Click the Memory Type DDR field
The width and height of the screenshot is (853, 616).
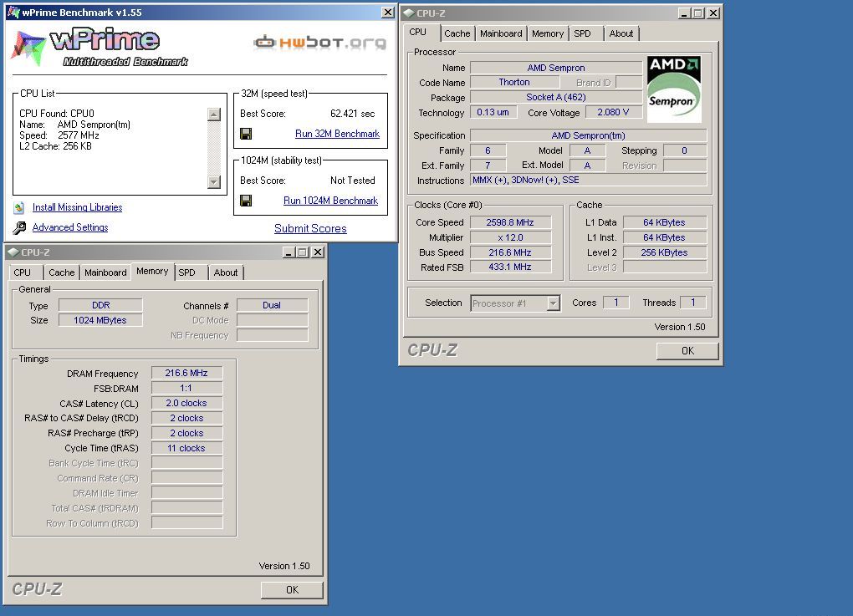pos(100,305)
